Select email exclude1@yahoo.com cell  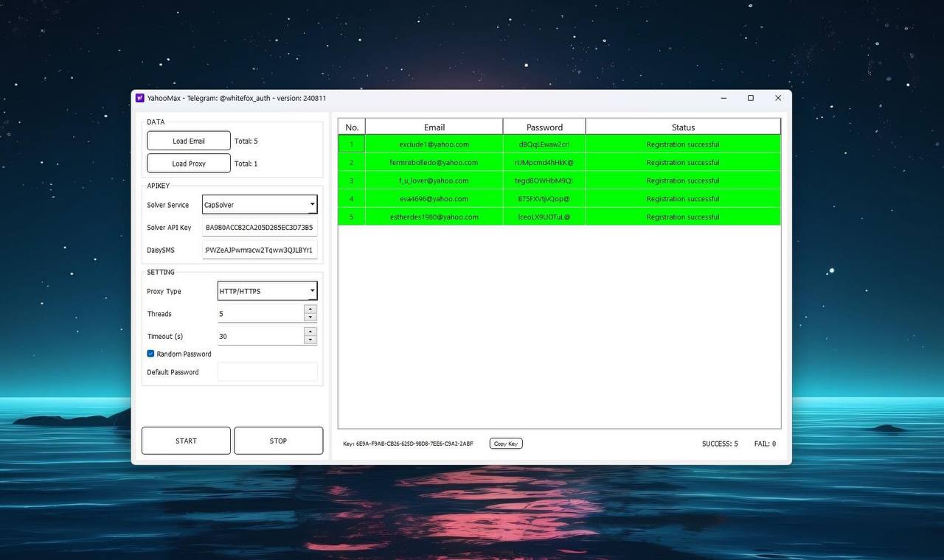(x=434, y=144)
